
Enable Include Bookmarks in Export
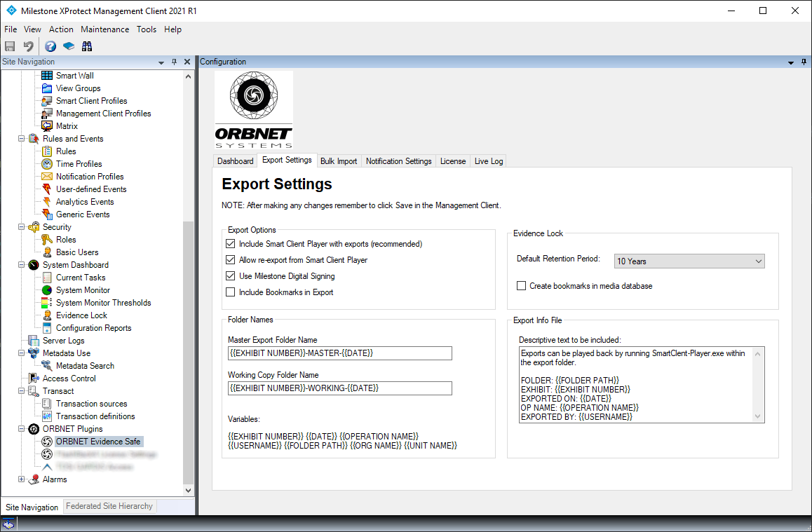[x=231, y=292]
